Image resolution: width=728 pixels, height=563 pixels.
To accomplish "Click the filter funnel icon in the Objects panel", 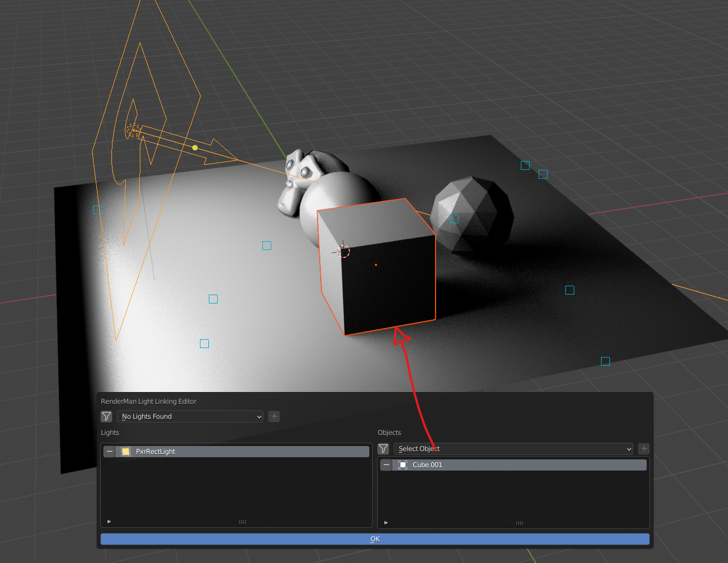I will click(x=383, y=448).
